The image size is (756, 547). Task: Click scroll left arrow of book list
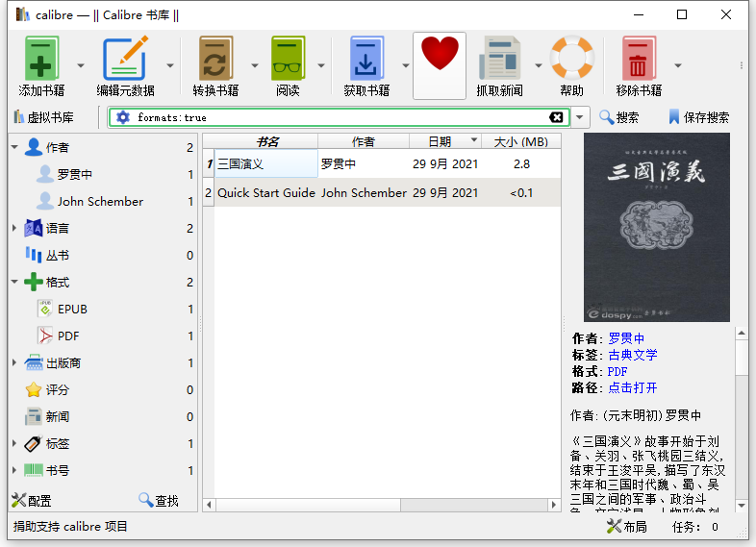(x=209, y=505)
